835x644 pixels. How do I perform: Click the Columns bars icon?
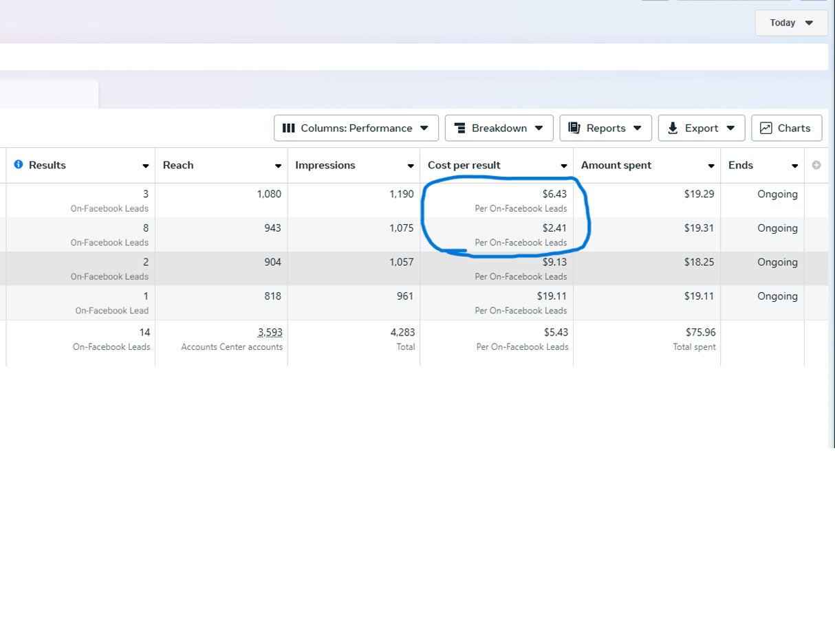[x=289, y=128]
